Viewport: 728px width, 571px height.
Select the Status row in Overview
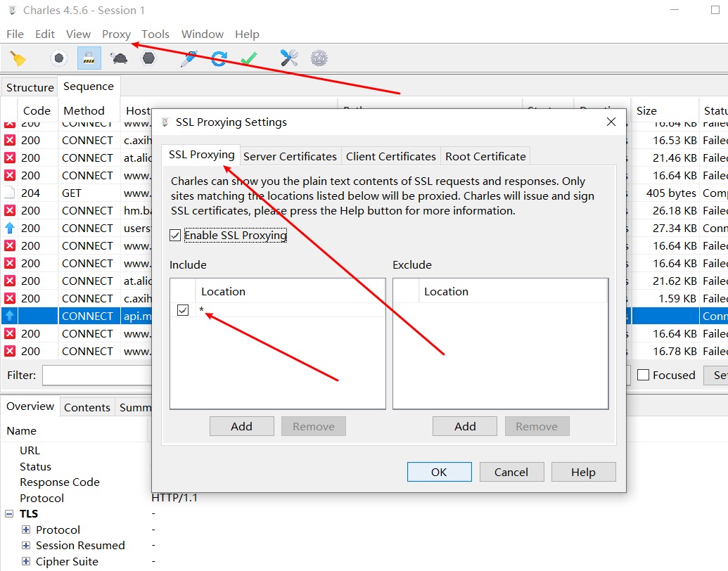[x=35, y=466]
